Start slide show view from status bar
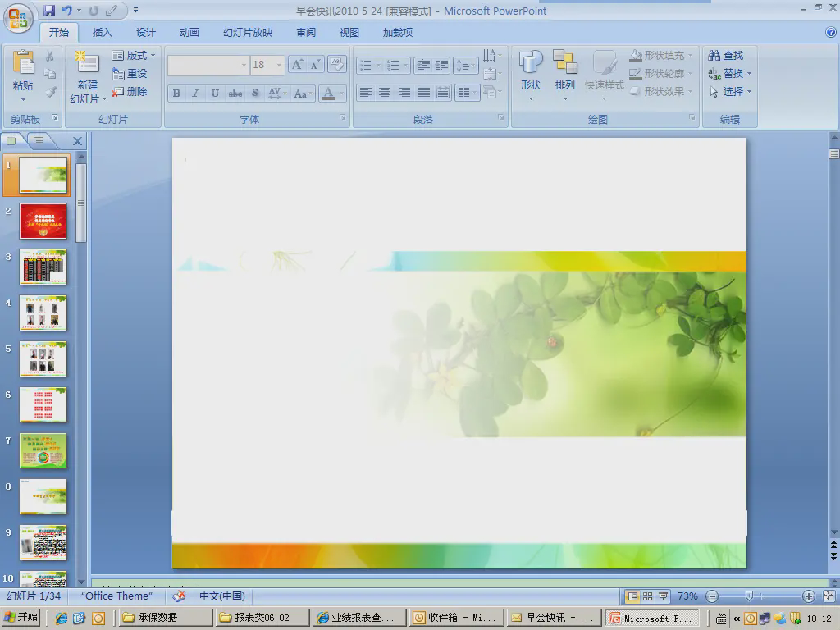Image resolution: width=840 pixels, height=630 pixels. pos(663,596)
